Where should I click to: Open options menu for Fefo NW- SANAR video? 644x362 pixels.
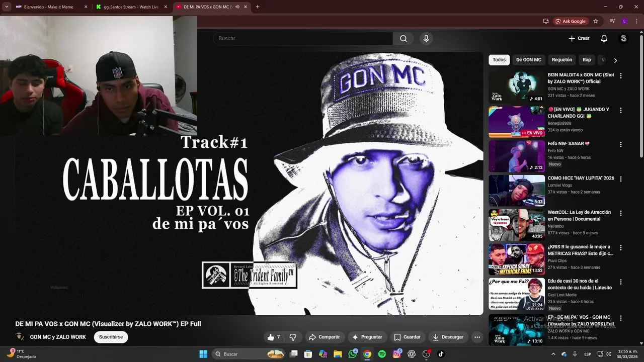tap(620, 144)
